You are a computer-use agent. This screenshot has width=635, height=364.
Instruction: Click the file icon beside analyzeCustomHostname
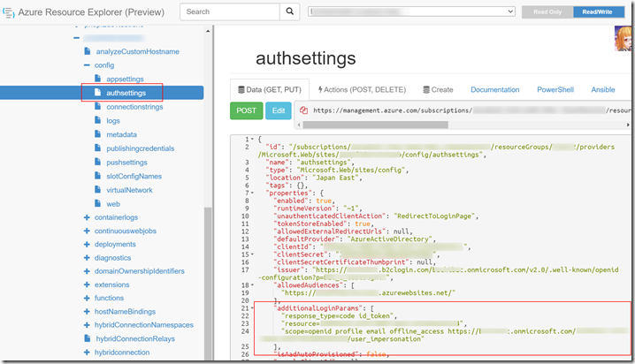(x=87, y=51)
